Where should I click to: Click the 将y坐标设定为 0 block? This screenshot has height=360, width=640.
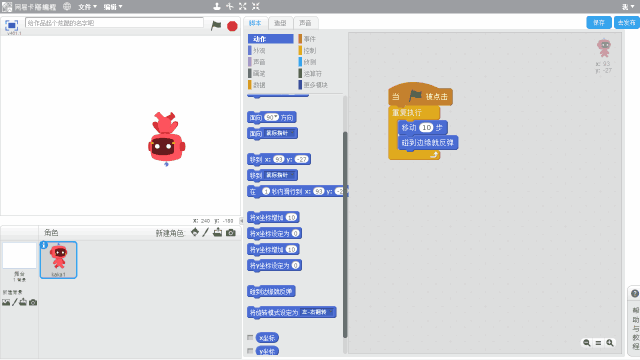pyautogui.click(x=274, y=266)
